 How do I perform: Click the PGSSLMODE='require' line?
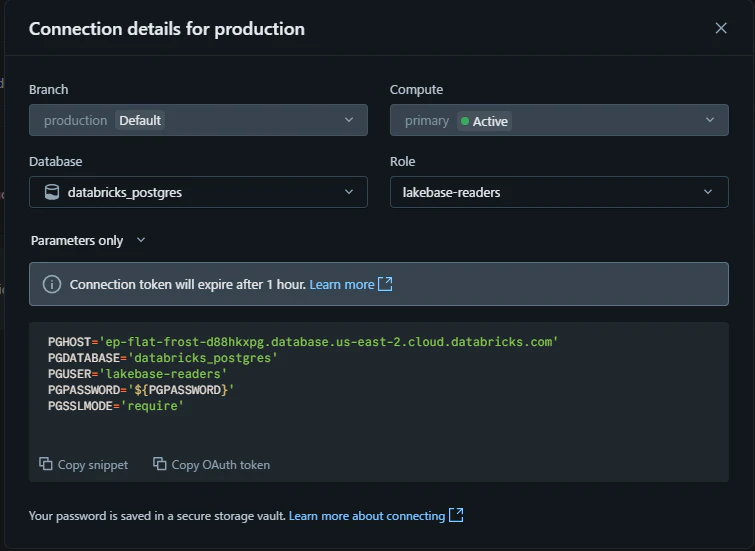point(116,406)
